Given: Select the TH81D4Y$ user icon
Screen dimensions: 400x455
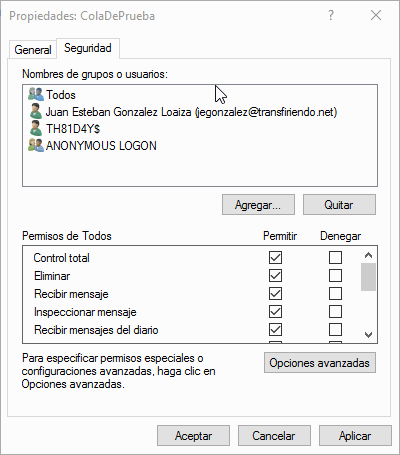Looking at the screenshot, I should coord(36,128).
